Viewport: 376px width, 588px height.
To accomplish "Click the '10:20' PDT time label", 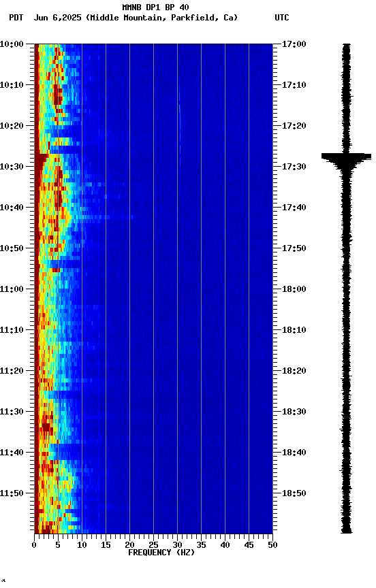I will 12,126.
